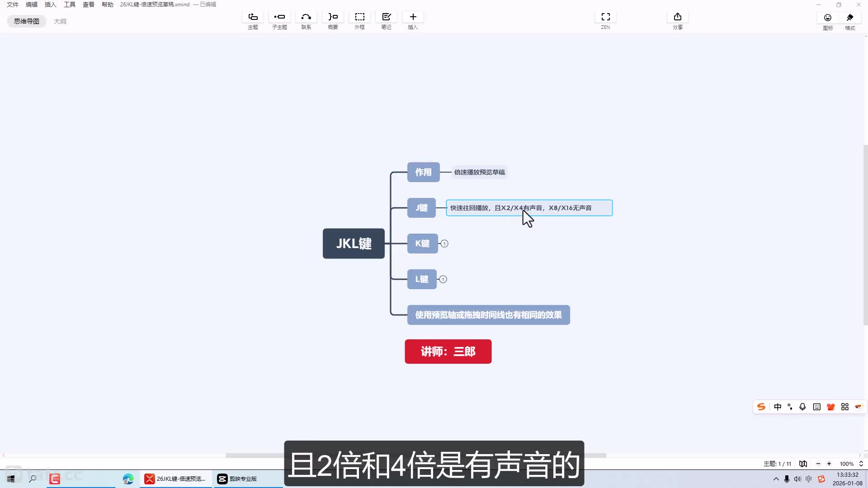Toggle the map overview icon in status bar
The image size is (868, 488).
[x=803, y=464]
